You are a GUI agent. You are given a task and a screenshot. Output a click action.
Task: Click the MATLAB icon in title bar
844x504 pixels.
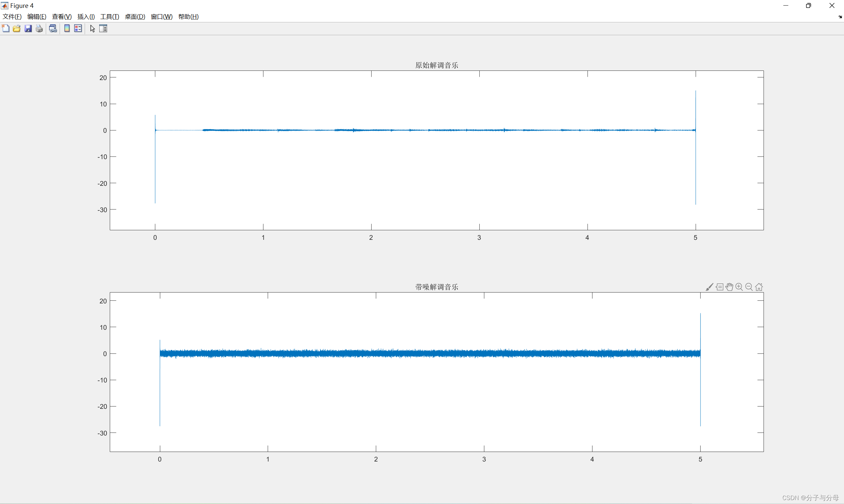point(5,5)
